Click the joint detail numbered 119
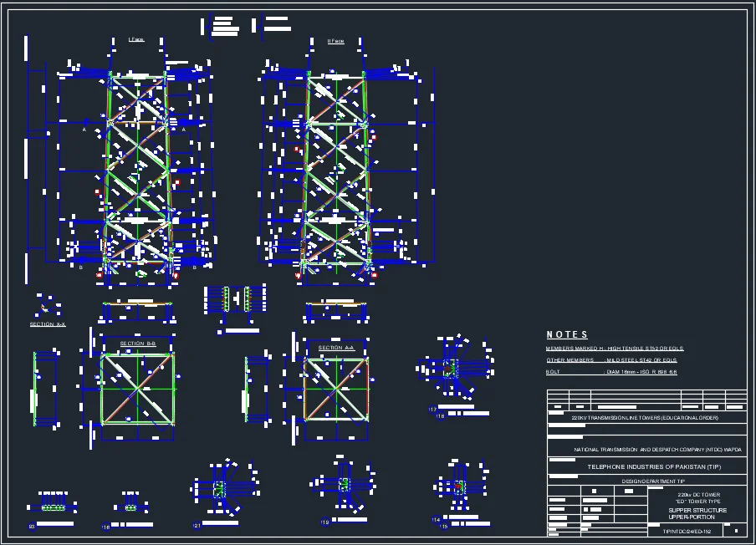756x545 pixels. pos(343,485)
